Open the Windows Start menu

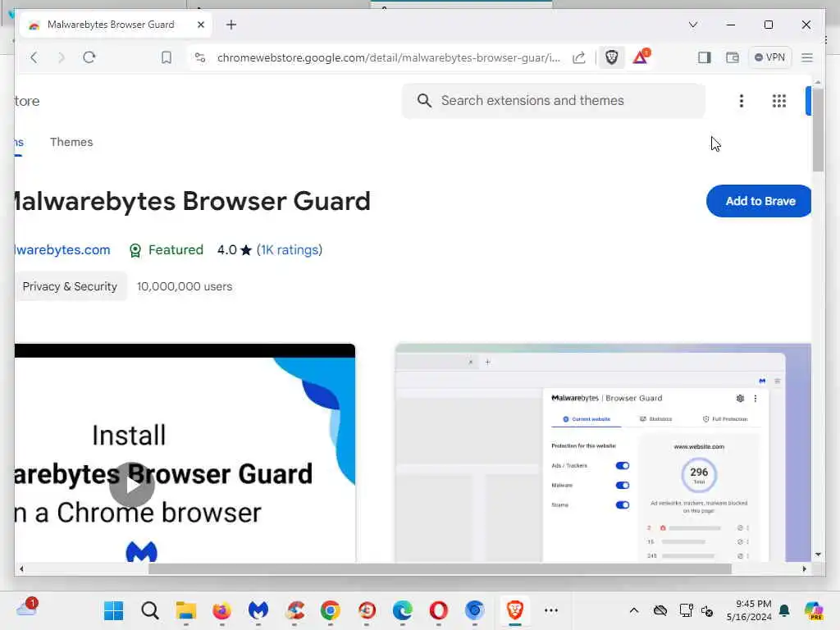(113, 610)
